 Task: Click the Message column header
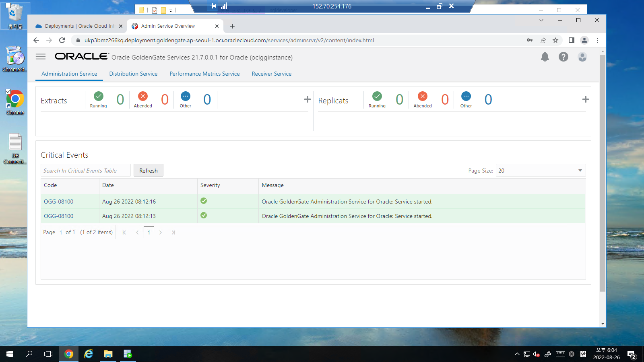422,185
